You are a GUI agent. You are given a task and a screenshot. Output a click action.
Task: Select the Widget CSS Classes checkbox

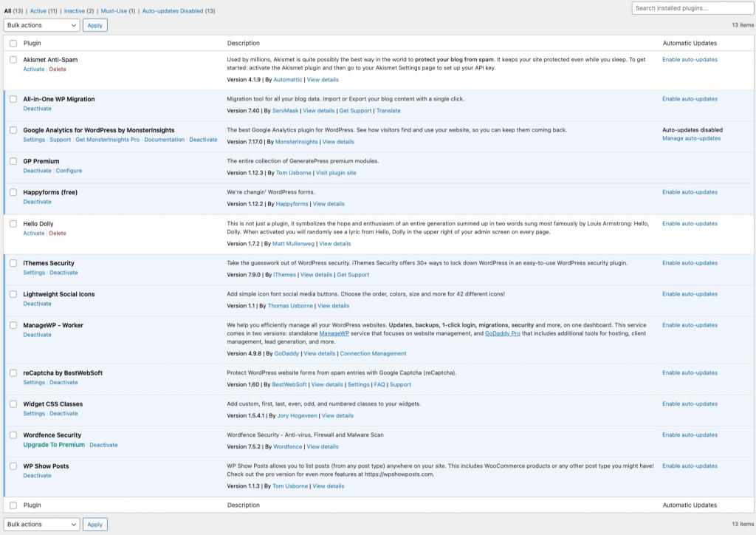coord(13,404)
